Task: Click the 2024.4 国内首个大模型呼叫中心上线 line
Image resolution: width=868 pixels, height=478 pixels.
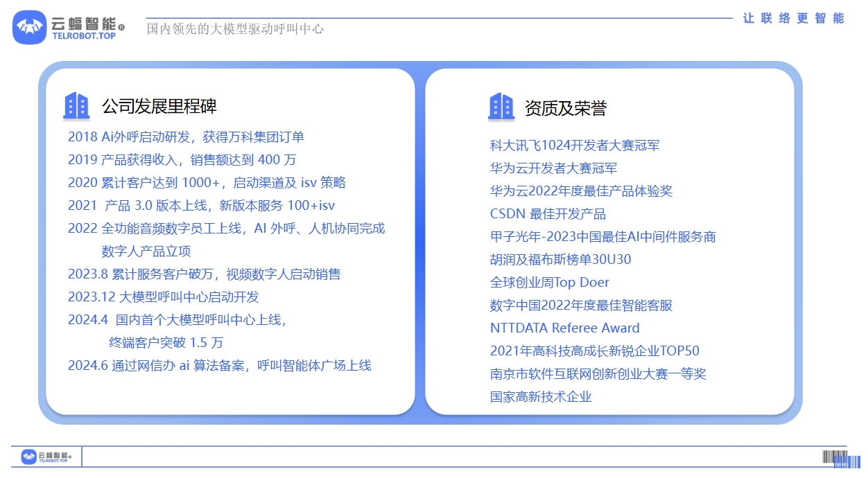Action: 177,319
